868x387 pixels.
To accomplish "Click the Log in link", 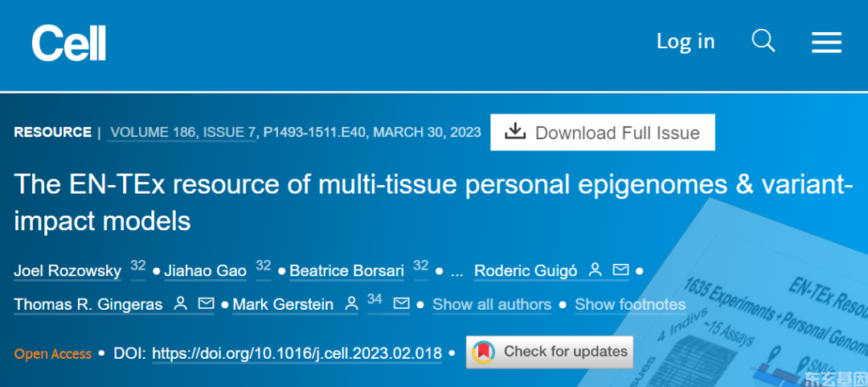I will tap(686, 42).
